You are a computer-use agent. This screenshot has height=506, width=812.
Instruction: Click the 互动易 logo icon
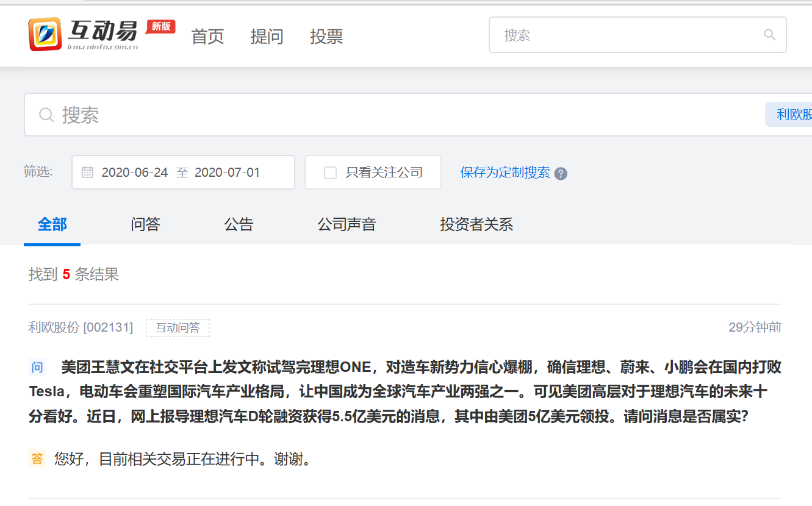click(x=45, y=34)
